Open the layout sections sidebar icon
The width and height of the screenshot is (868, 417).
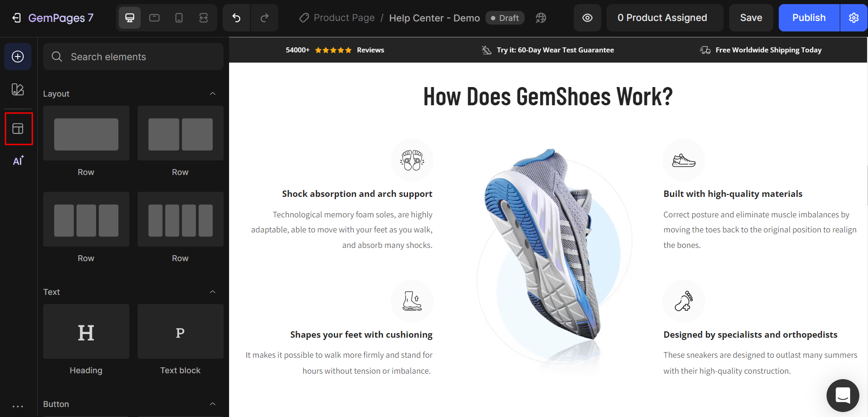pyautogui.click(x=18, y=129)
